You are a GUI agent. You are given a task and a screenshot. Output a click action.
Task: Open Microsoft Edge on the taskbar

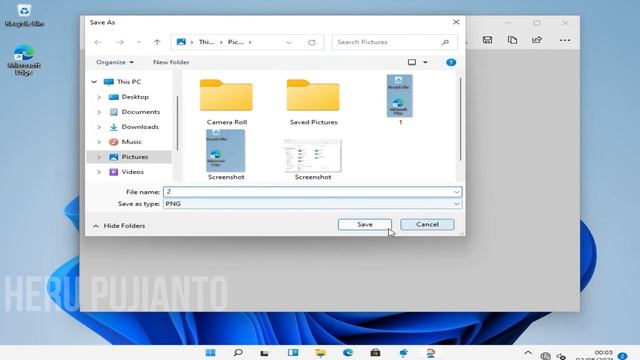pyautogui.click(x=348, y=353)
